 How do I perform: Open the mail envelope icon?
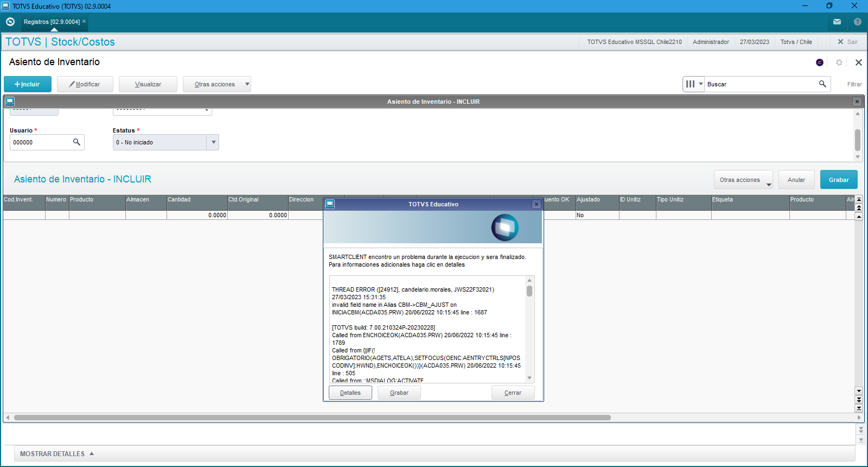(837, 22)
